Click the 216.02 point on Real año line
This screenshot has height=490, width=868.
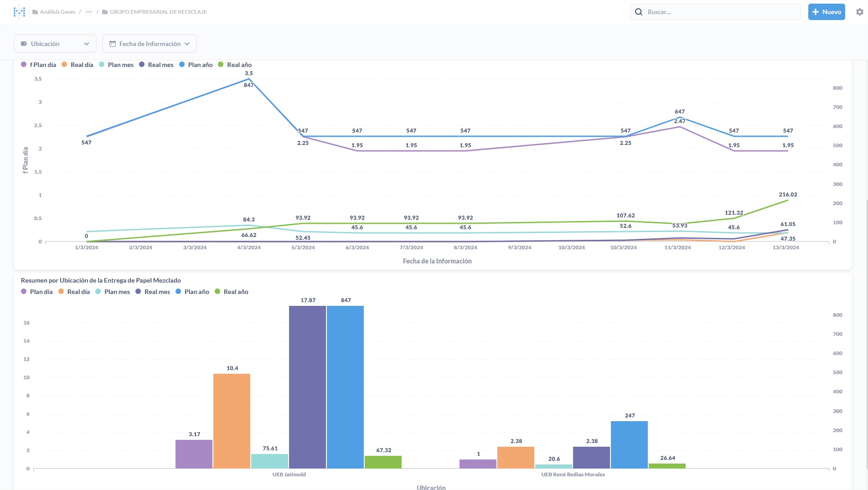(788, 200)
